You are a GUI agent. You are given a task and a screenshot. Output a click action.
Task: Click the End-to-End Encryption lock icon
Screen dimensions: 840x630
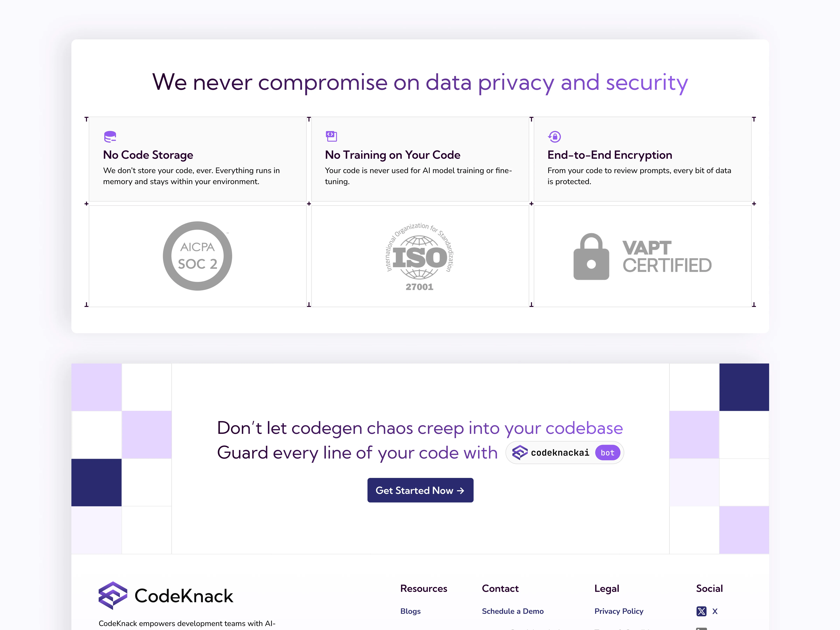tap(554, 136)
